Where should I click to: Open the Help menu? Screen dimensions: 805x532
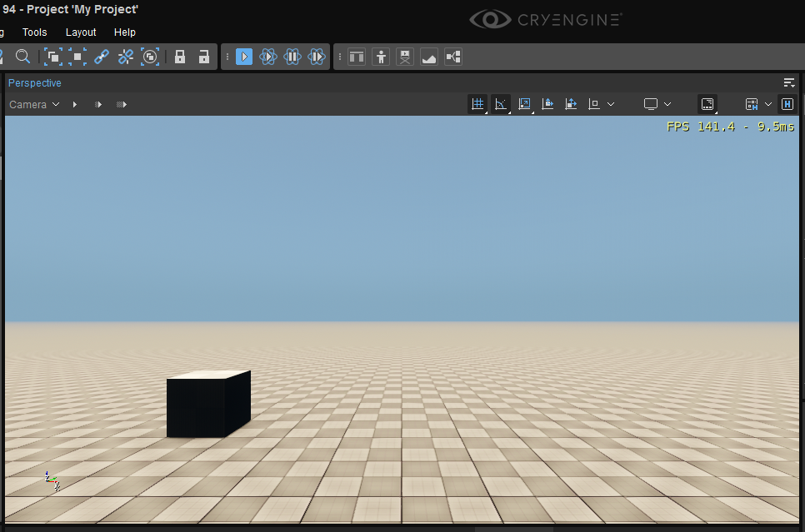pyautogui.click(x=125, y=32)
